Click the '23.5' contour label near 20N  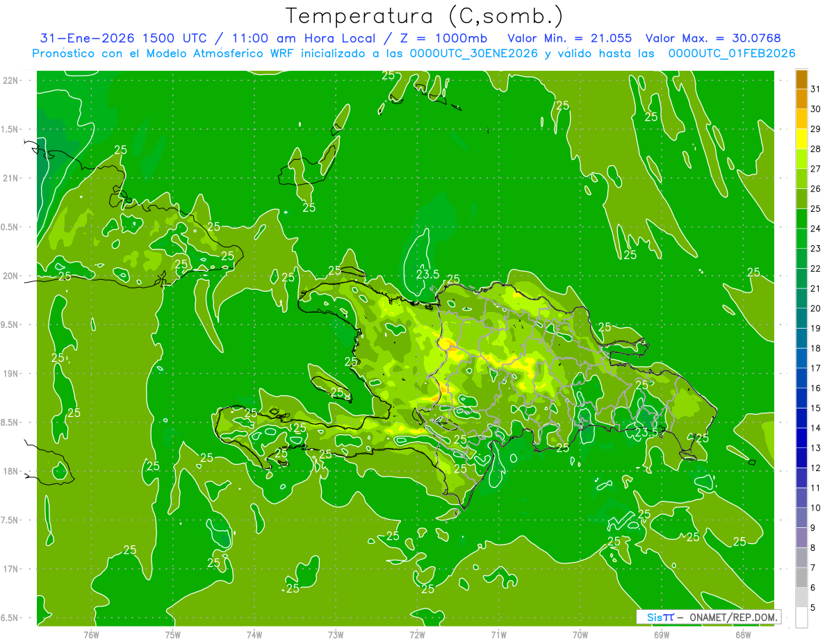pos(427,274)
